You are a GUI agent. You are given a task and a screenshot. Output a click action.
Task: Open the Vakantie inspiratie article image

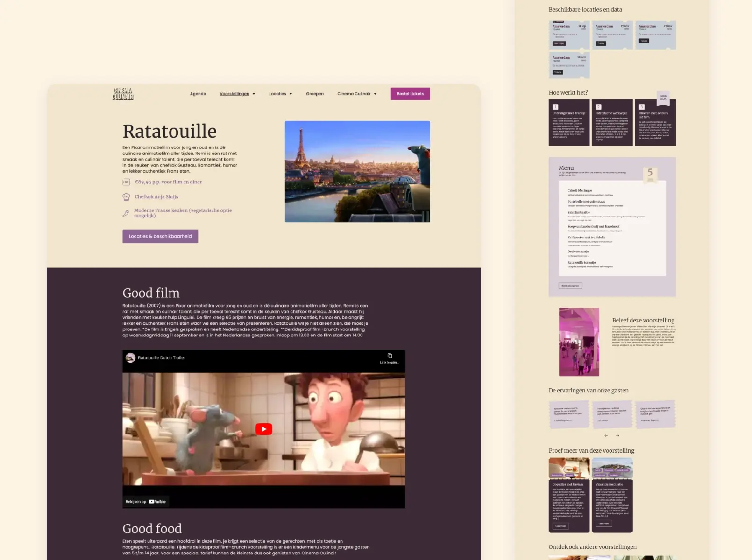(612, 468)
